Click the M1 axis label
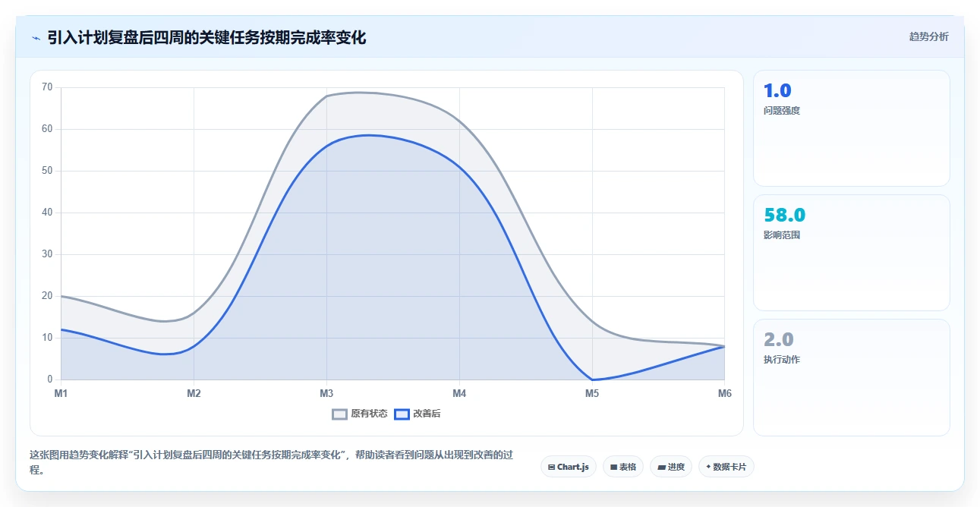Image resolution: width=980 pixels, height=507 pixels. coord(61,393)
